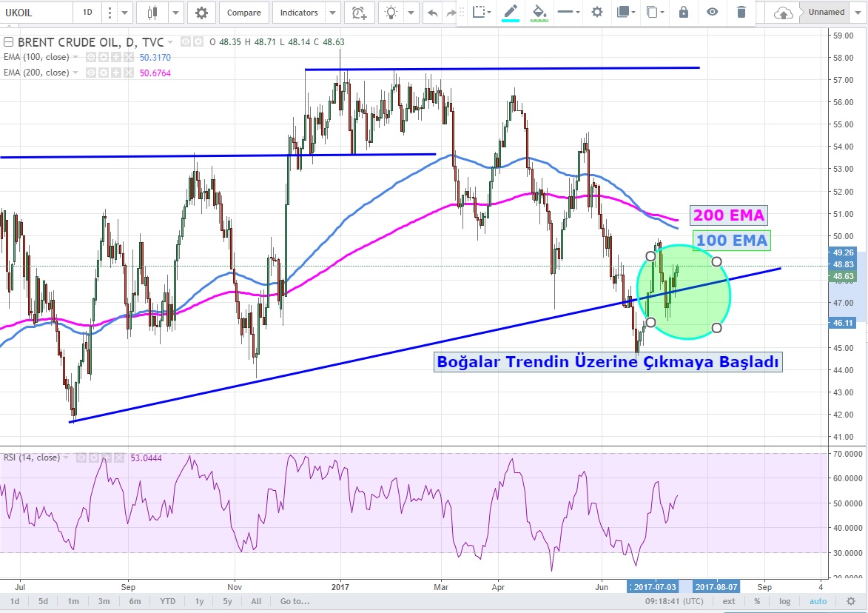This screenshot has width=868, height=613.
Task: Select the 6m time range
Action: [135, 601]
